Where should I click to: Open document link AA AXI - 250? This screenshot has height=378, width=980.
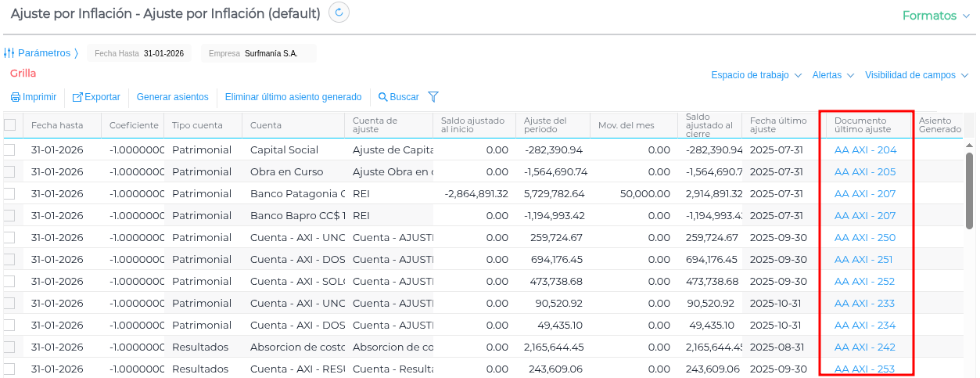click(865, 238)
